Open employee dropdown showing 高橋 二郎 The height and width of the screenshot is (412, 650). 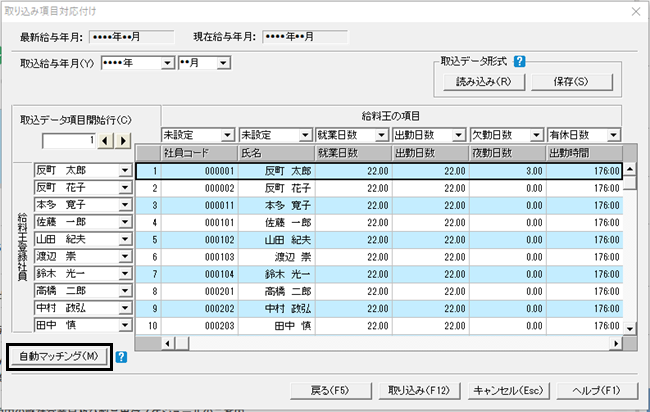click(125, 291)
